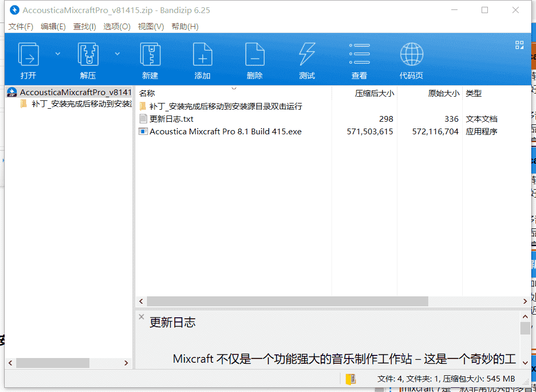536x392 pixels.
Task: Click the 571,503,615 compressed size cell
Action: (370, 132)
